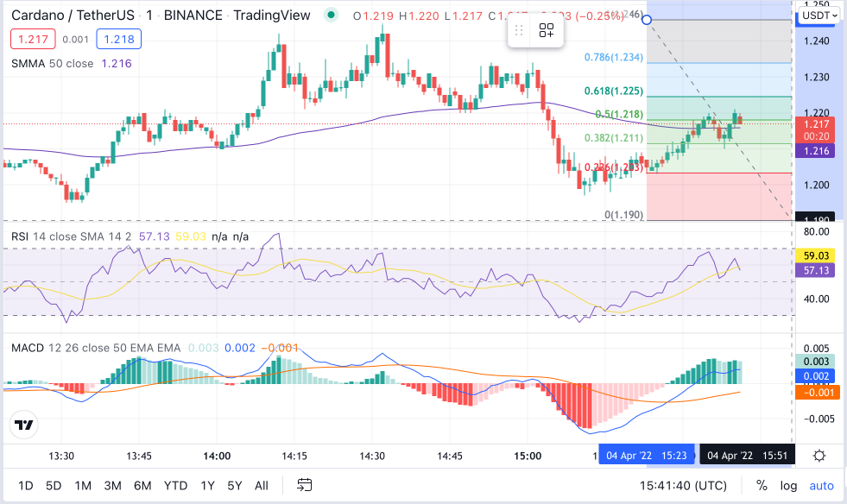Click the TradingView logo icon

24,425
